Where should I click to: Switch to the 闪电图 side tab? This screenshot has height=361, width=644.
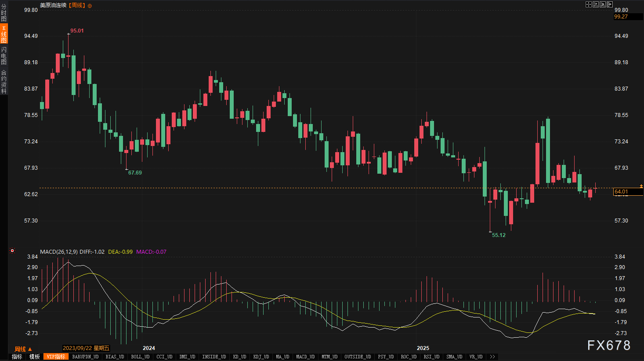(x=4, y=55)
